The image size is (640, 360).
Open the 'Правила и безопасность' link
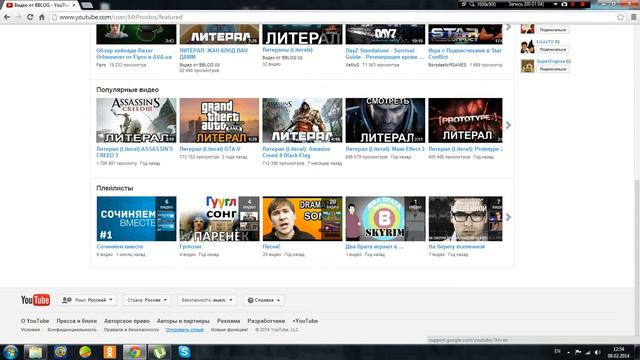pos(131,329)
